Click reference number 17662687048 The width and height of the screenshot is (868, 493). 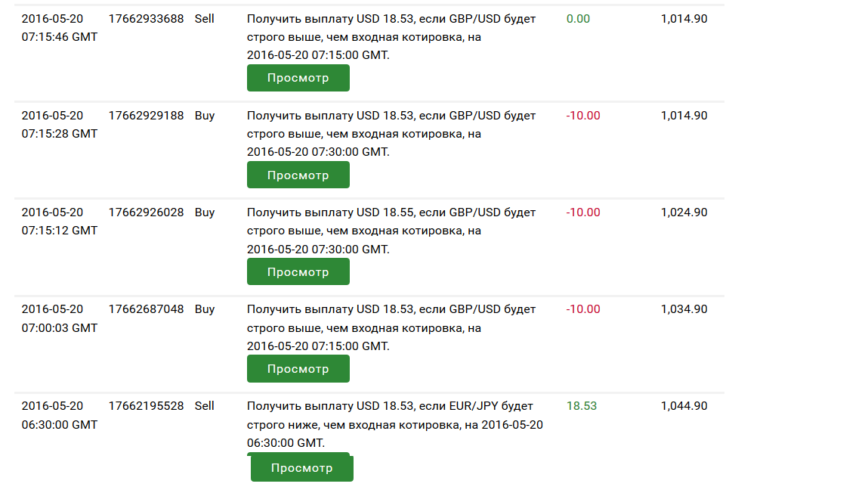pos(146,309)
